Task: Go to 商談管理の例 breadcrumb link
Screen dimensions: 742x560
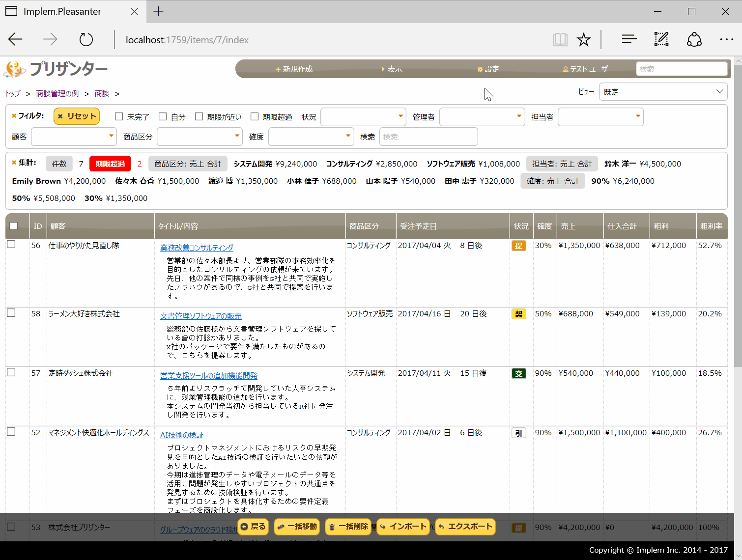Action: click(57, 93)
